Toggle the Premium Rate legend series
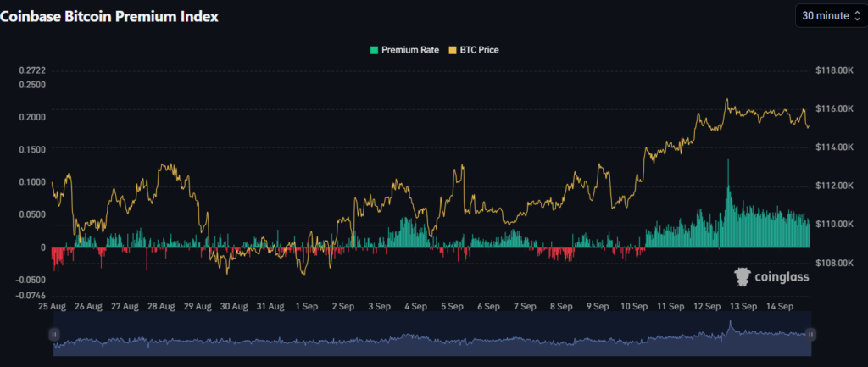The image size is (868, 367). (x=404, y=50)
